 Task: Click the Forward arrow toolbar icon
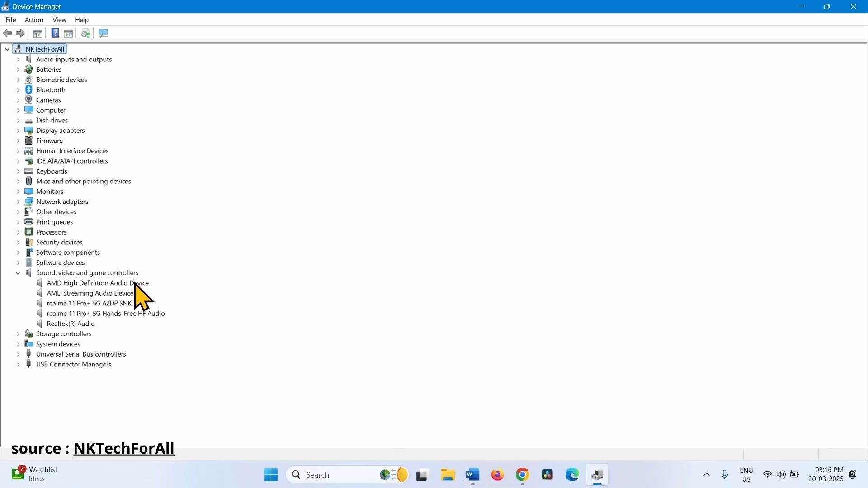tap(20, 33)
